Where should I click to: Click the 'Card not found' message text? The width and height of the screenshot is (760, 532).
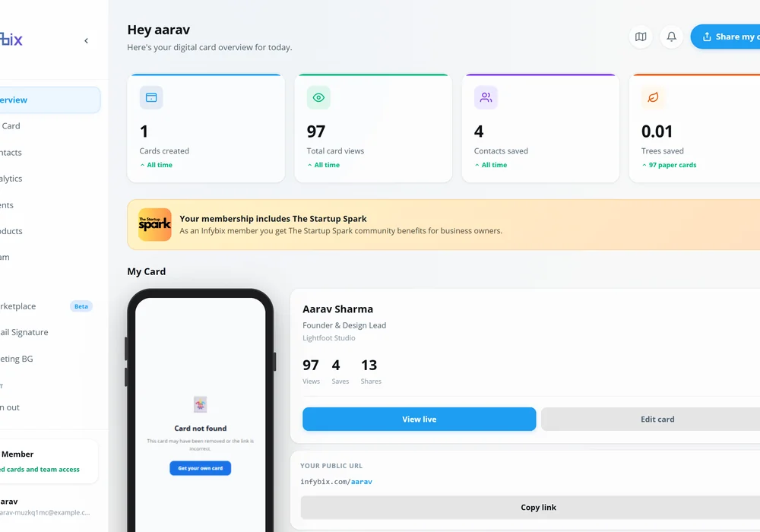(x=200, y=429)
